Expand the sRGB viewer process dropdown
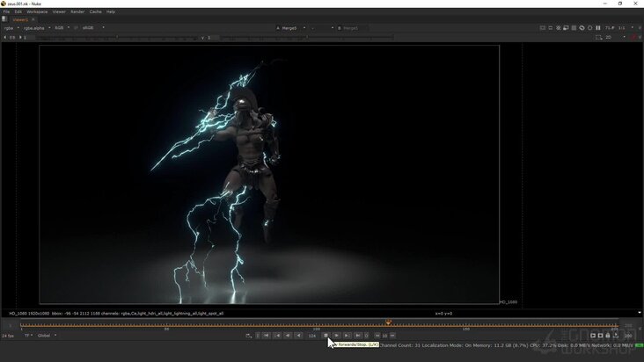This screenshot has width=644, height=362. 93,28
